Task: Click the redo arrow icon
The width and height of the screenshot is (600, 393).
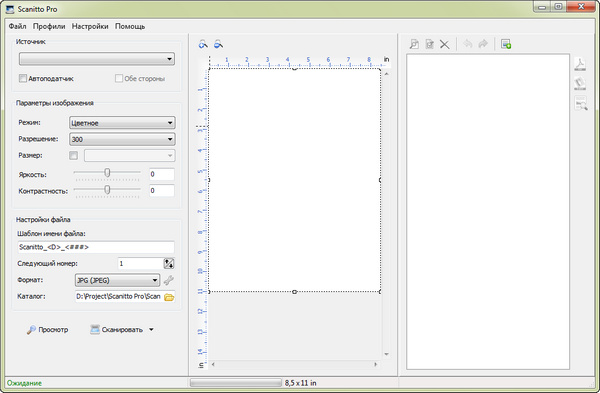Action: pos(483,44)
